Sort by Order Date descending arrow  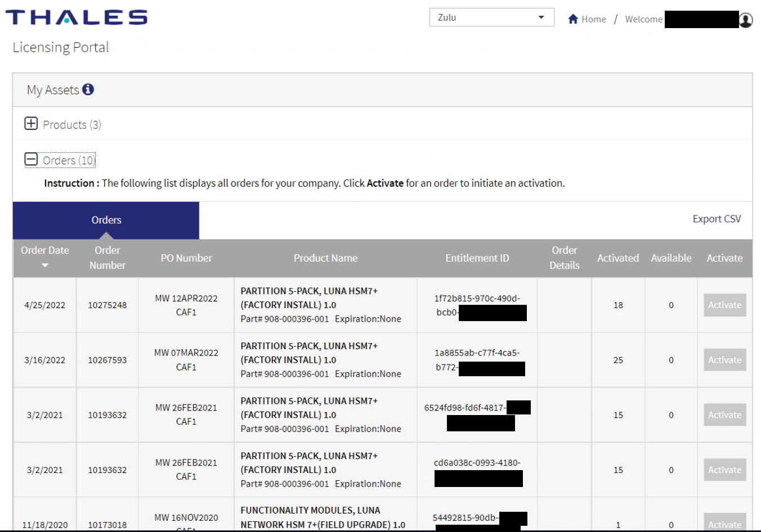[x=45, y=265]
